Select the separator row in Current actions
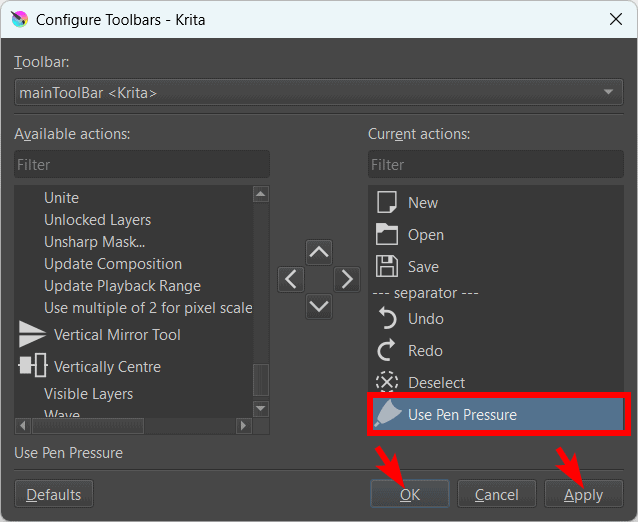This screenshot has height=522, width=638. click(x=496, y=293)
